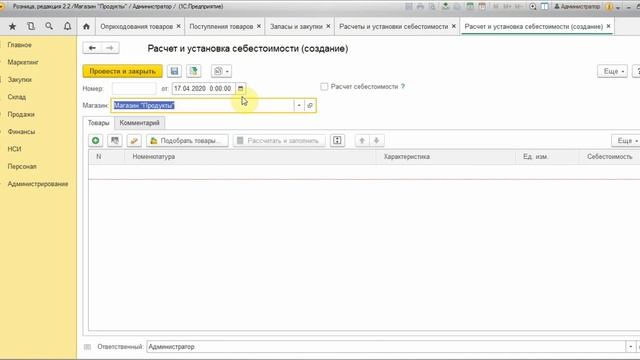The height and width of the screenshot is (360, 640).
Task: Click the Магазин input field
Action: click(x=202, y=106)
